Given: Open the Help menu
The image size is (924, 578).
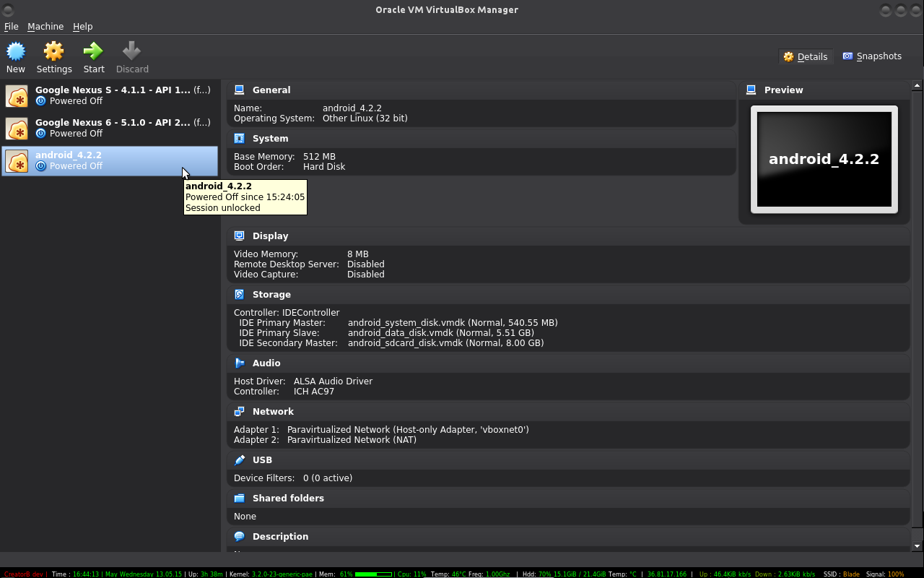Looking at the screenshot, I should 83,27.
